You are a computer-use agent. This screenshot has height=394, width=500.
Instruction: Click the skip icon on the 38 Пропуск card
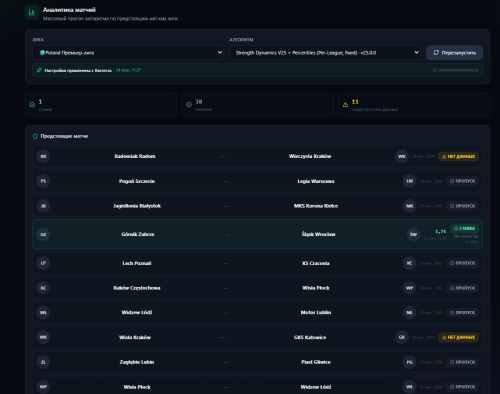[189, 105]
